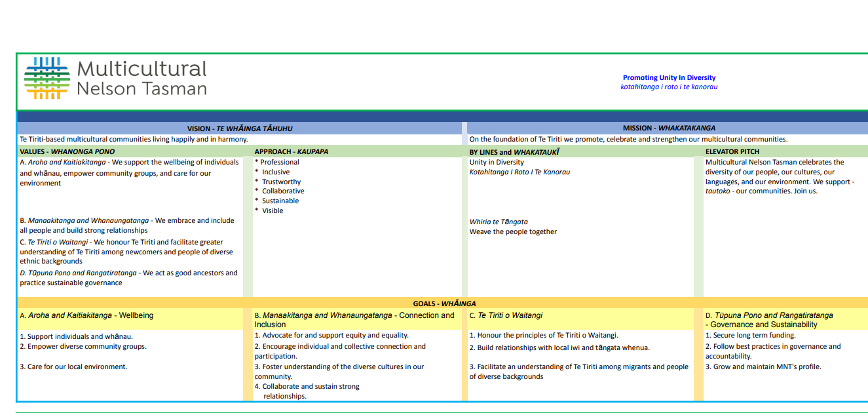Click value D 'Tūpuna Pono and Rangatiratanga' paragraph
Viewport: 868px width, 413px height.
pyautogui.click(x=128, y=278)
